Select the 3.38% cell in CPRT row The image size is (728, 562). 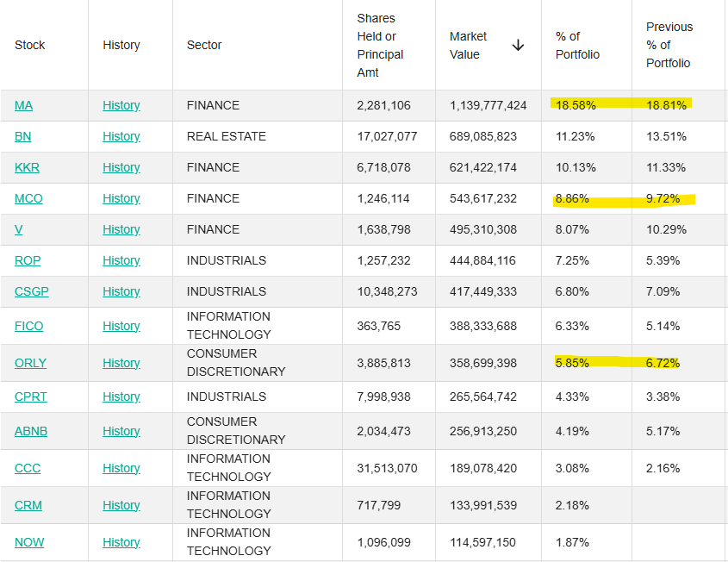tap(663, 397)
